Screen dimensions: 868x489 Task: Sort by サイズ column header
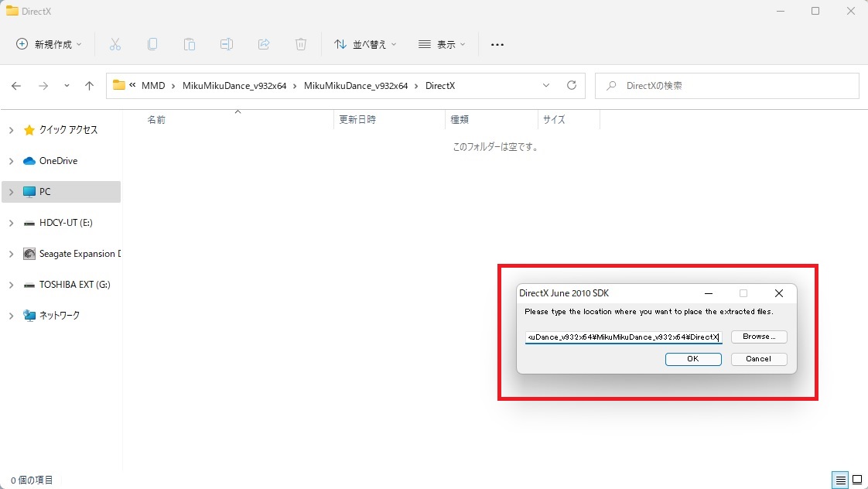554,120
